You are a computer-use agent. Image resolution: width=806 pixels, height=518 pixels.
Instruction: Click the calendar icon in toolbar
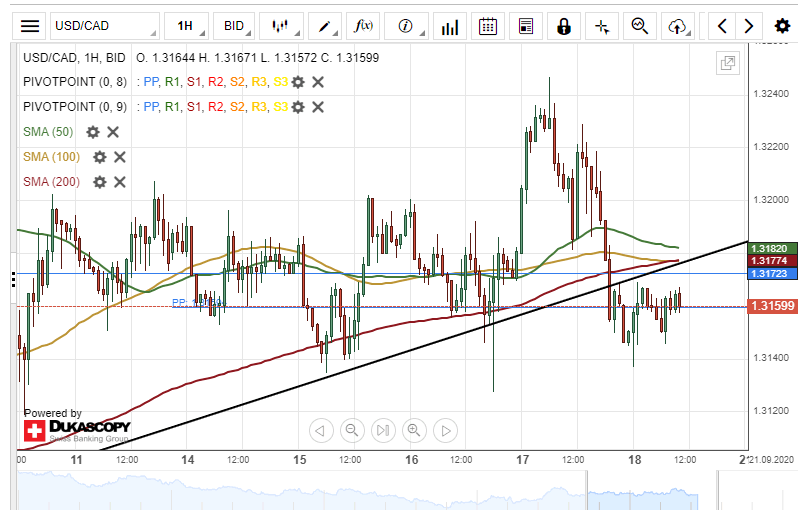(487, 26)
